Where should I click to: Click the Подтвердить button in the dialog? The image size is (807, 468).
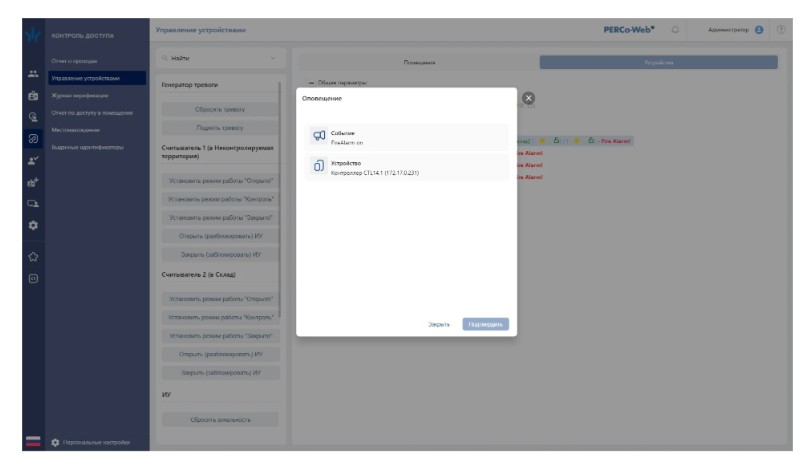(486, 324)
